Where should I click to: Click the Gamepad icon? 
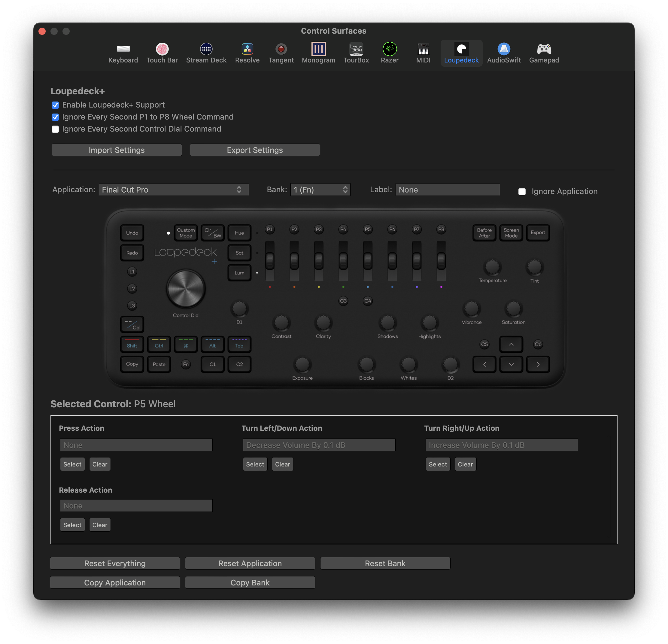tap(544, 53)
